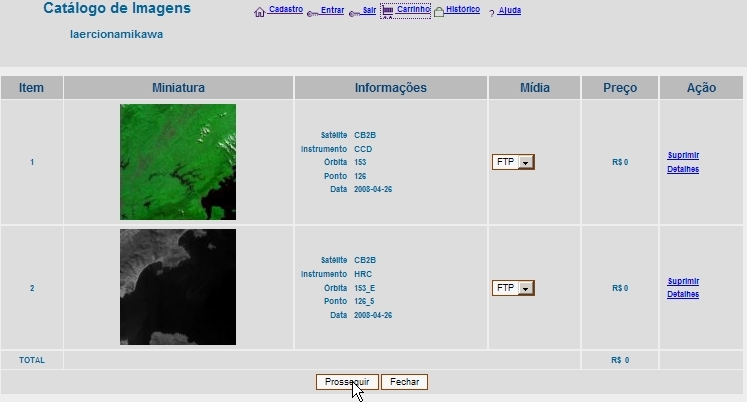Screen dimensions: 747x402
Task: View Detalhes for item 1
Action: coord(683,169)
